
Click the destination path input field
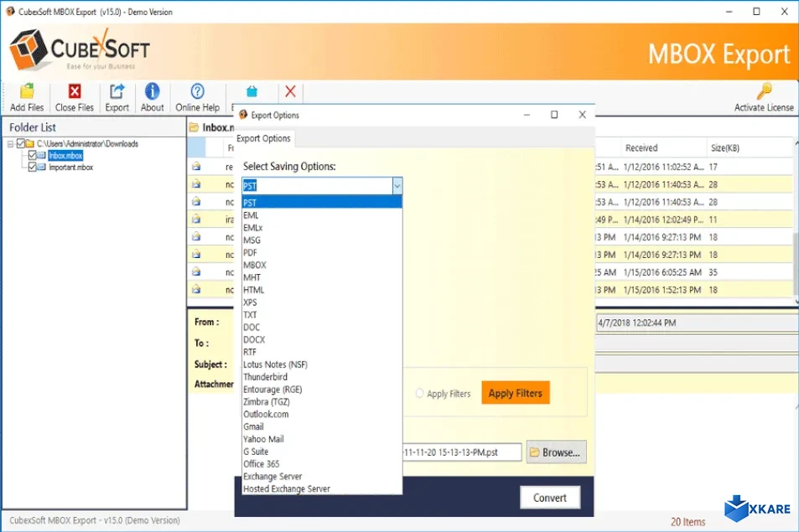pyautogui.click(x=462, y=452)
